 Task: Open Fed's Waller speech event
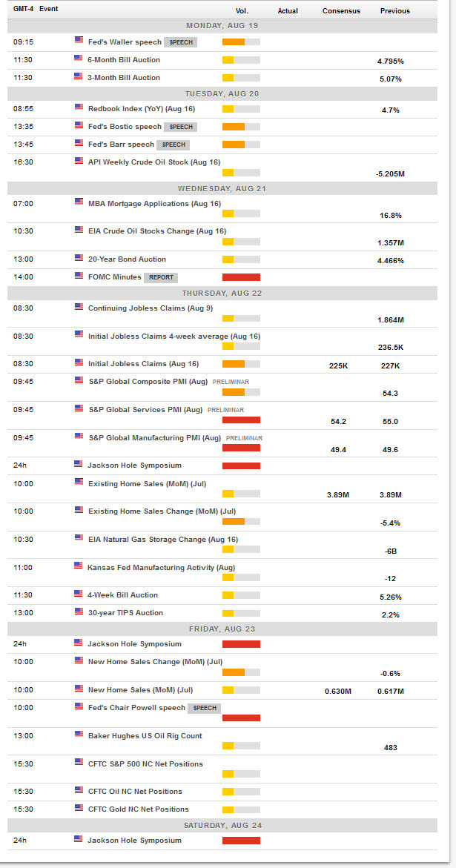click(125, 42)
